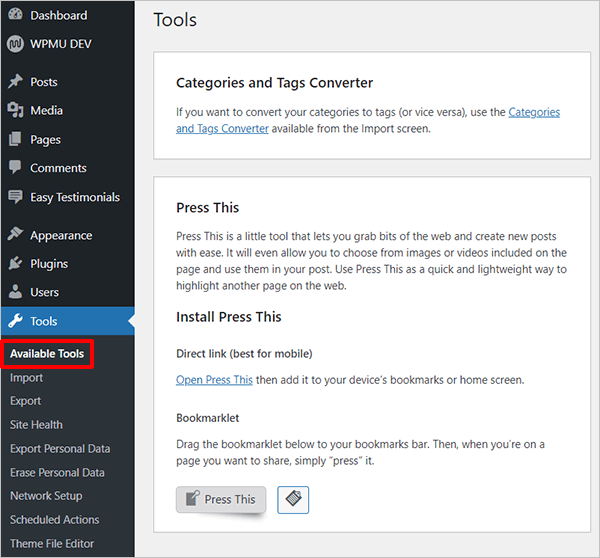The image size is (600, 558).
Task: Open the Comments menu
Action: (x=68, y=168)
